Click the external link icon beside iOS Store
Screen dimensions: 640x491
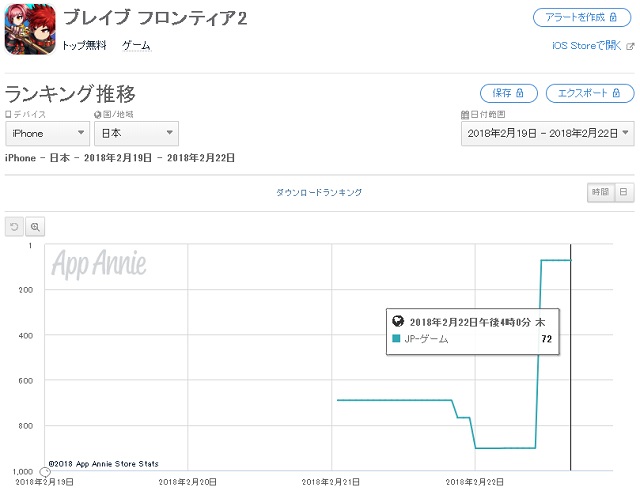[629, 46]
